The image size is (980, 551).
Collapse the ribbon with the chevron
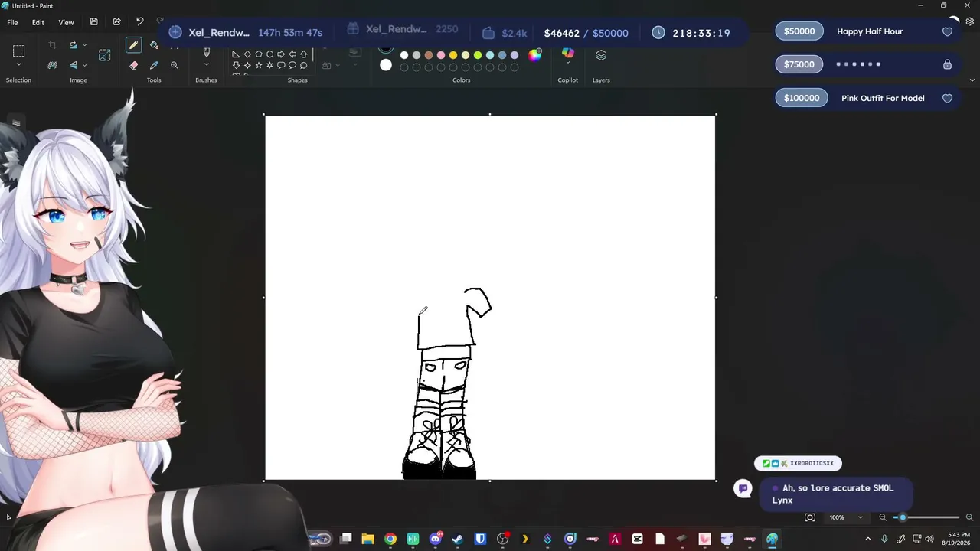972,80
